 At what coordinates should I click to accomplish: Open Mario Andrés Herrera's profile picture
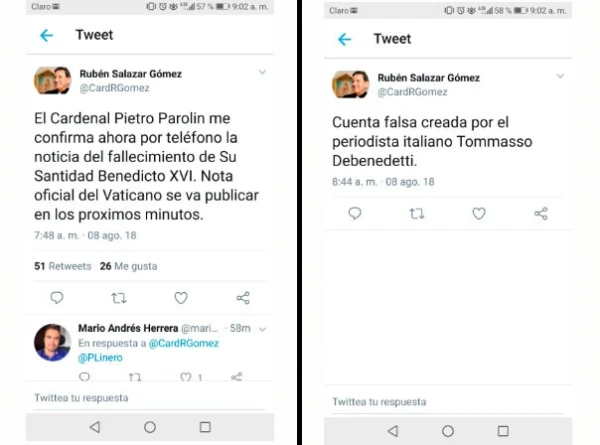pos(52,342)
